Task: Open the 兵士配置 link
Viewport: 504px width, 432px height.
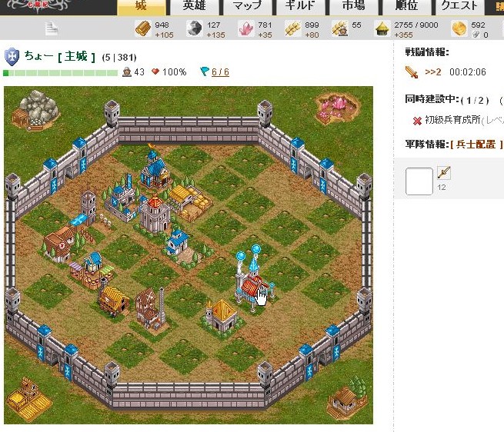Action: tap(476, 145)
